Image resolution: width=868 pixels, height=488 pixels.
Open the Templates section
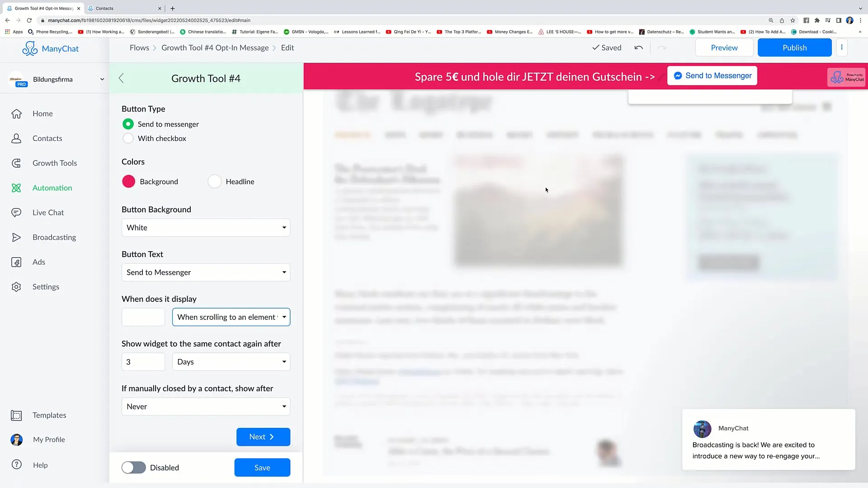pos(50,415)
